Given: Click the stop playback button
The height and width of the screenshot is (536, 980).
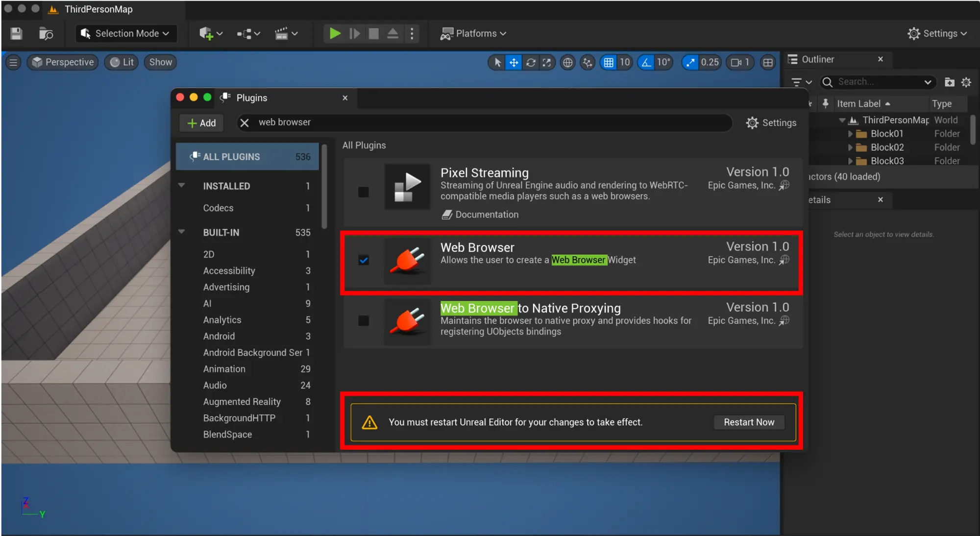Looking at the screenshot, I should click(374, 33).
